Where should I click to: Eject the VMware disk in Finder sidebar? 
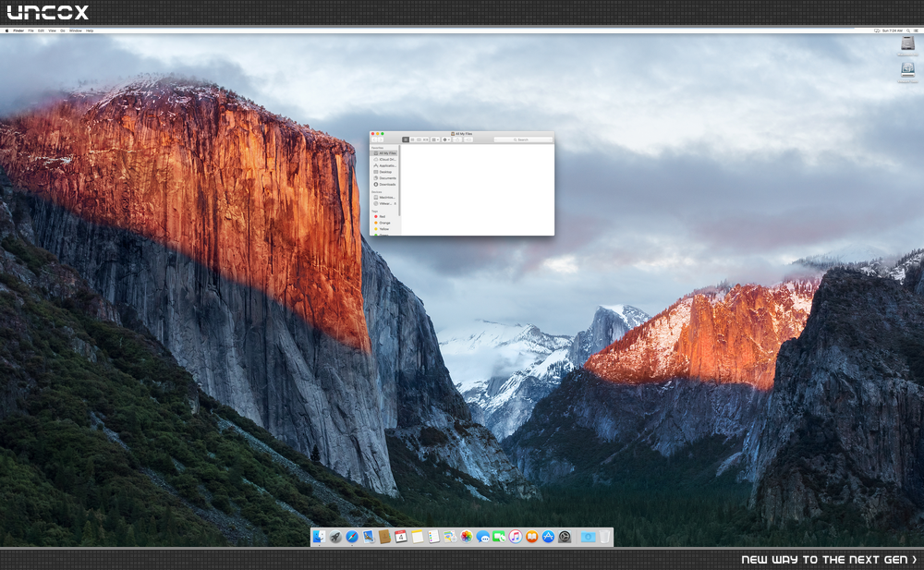click(x=395, y=203)
